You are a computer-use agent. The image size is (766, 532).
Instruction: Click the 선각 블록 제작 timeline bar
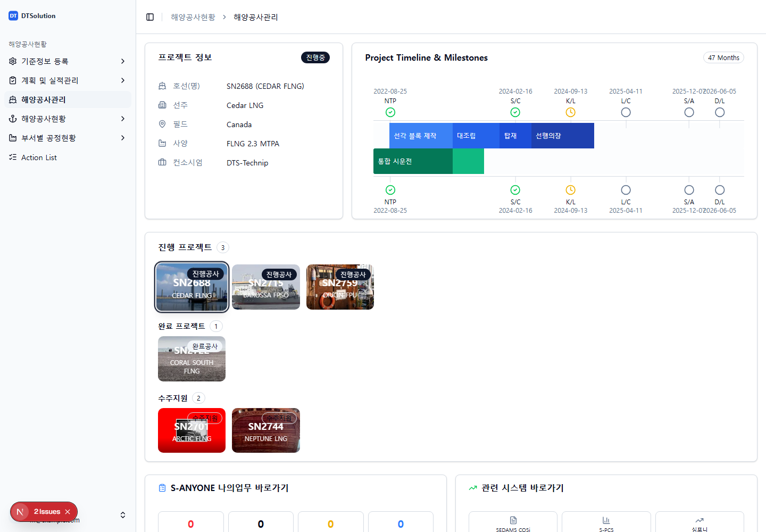[x=421, y=136]
